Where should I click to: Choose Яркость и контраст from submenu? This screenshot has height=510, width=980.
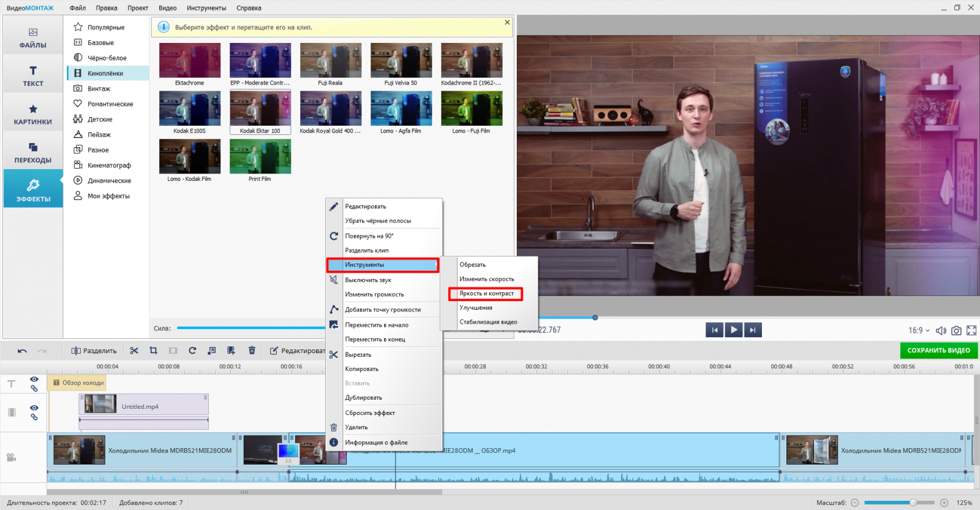coord(486,294)
